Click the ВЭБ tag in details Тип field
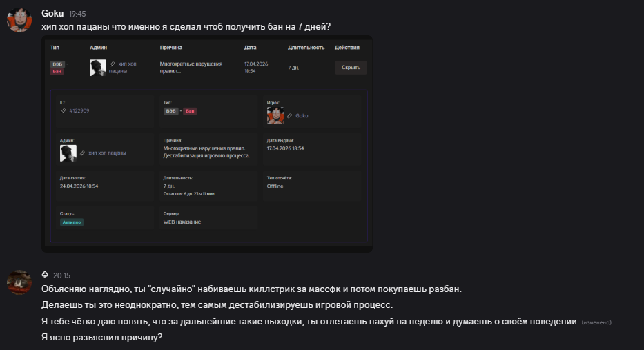644x350 pixels. pos(170,110)
